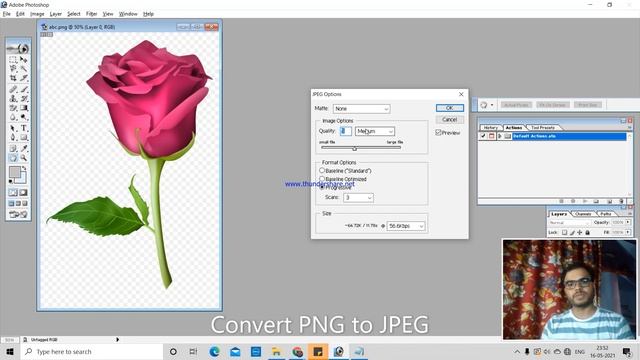Switch to Standard edit mode in toolbox
This screenshot has width=640, height=360.
(13, 192)
